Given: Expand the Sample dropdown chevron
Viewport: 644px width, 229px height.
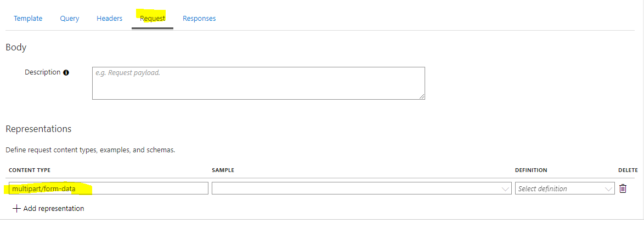Looking at the screenshot, I should 505,189.
